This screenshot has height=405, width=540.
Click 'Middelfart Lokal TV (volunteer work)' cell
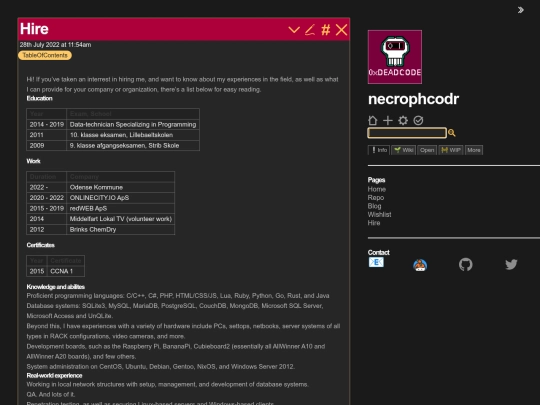coord(121,219)
